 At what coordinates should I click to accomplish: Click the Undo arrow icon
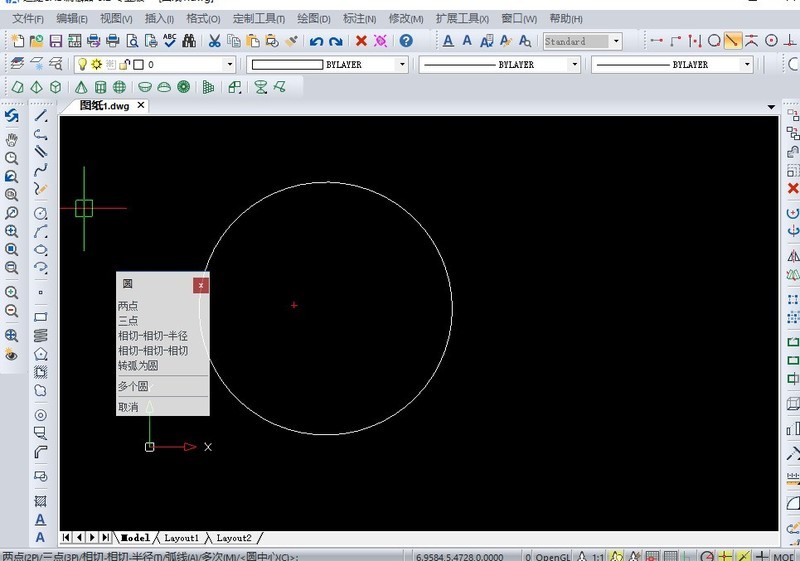(x=316, y=41)
